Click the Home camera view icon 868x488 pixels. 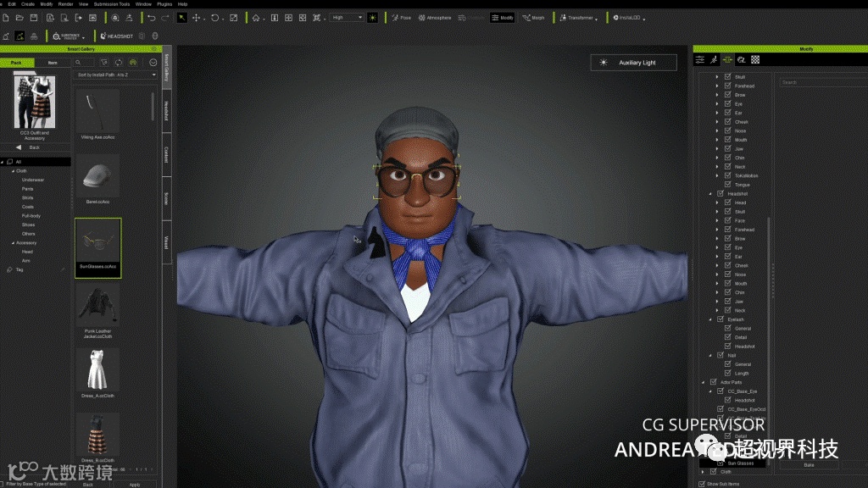pos(256,18)
